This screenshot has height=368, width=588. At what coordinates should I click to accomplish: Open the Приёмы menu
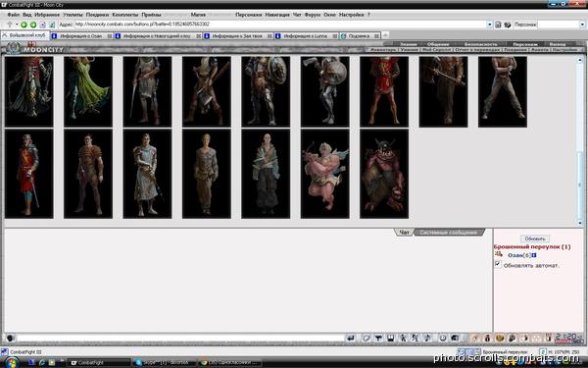151,15
